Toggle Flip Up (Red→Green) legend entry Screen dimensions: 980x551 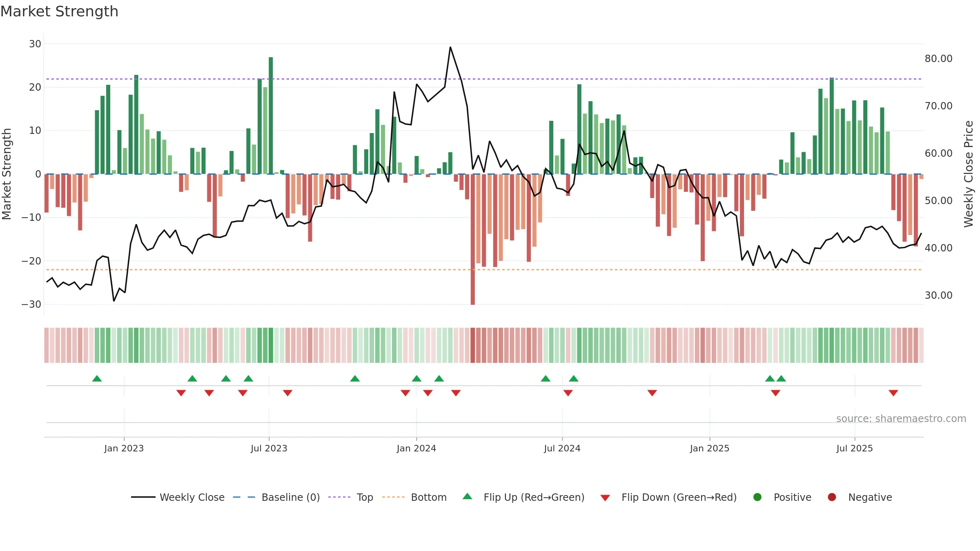point(523,497)
